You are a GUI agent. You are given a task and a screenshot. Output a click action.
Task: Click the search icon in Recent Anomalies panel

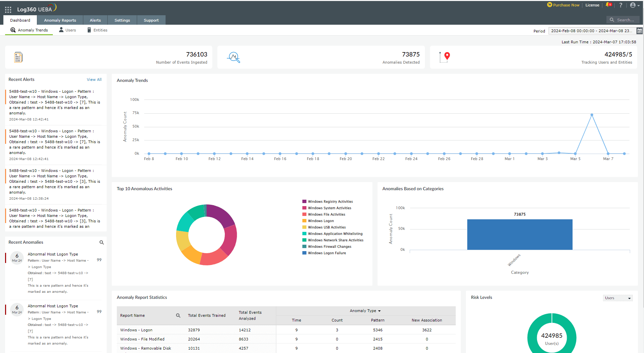[101, 242]
